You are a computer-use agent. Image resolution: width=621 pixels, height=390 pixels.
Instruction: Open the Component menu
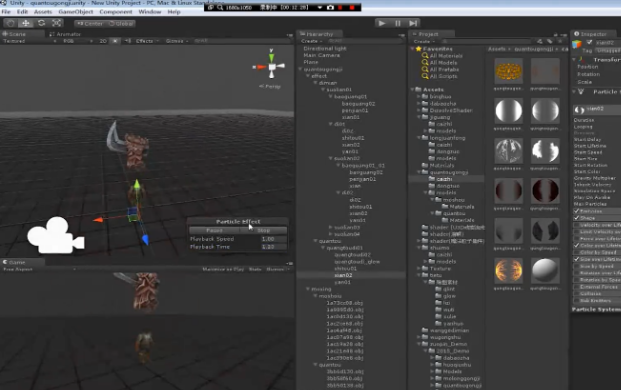click(x=116, y=12)
